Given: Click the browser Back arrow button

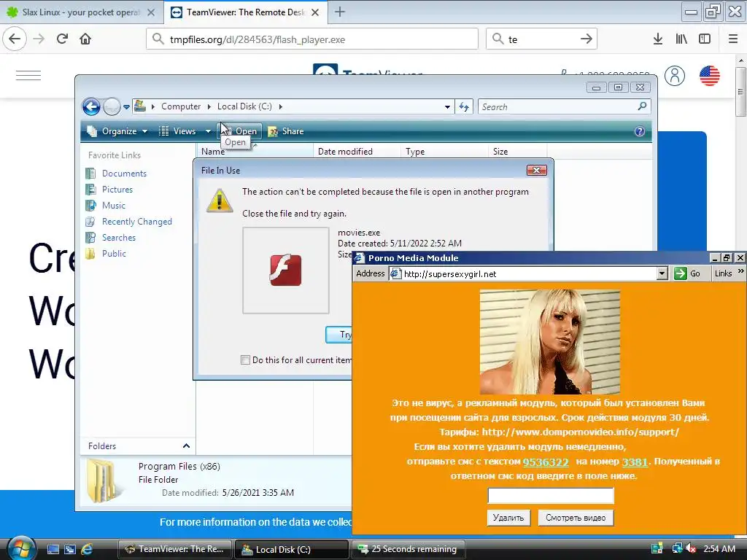Looking at the screenshot, I should (15, 39).
